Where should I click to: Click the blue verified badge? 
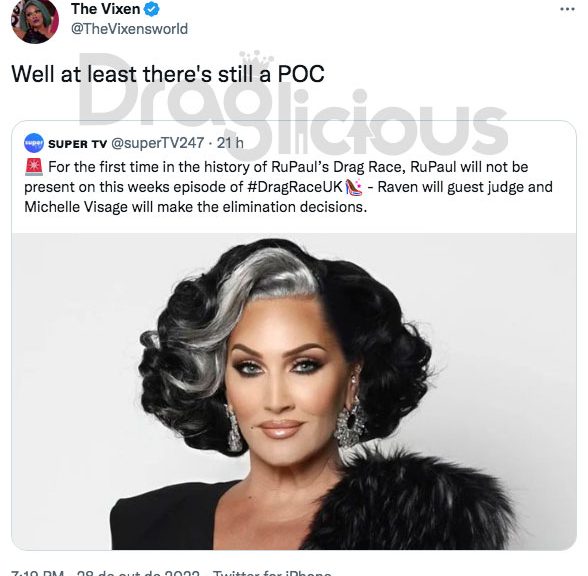click(152, 9)
